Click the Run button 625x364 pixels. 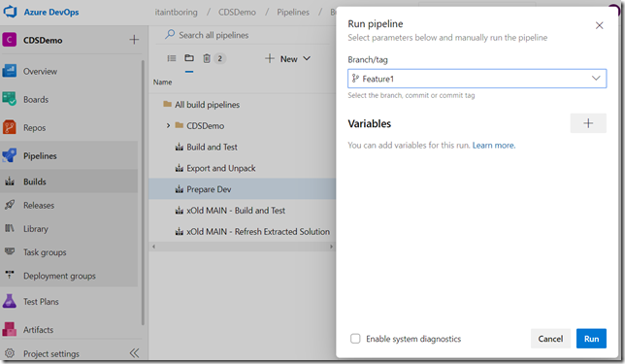pyautogui.click(x=591, y=339)
